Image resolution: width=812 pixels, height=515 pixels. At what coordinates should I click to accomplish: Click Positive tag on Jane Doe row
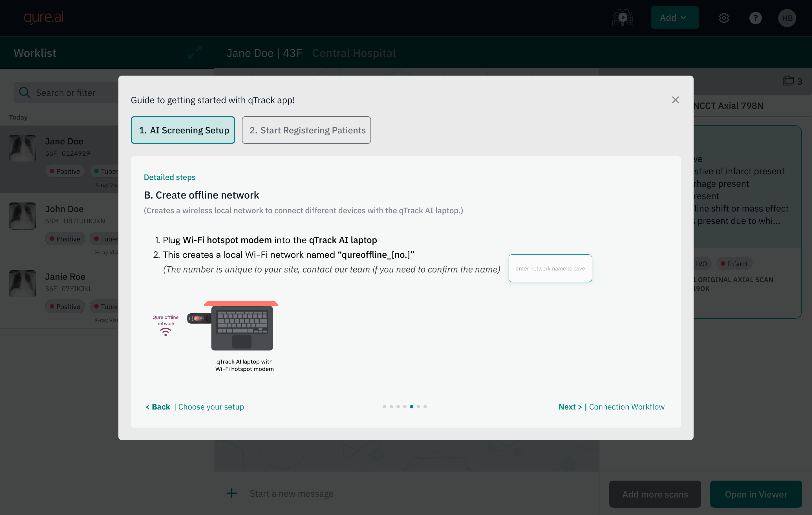tap(65, 171)
